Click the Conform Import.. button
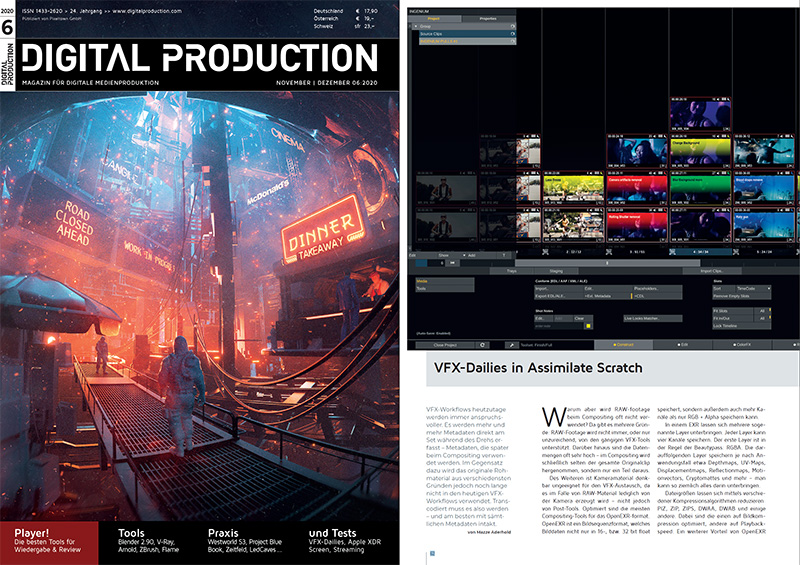 coord(559,288)
